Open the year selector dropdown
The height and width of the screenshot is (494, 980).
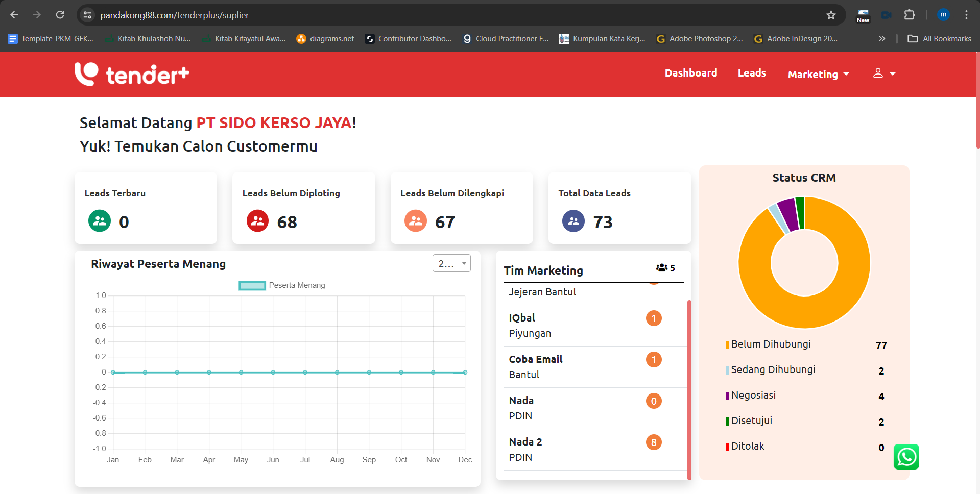451,263
